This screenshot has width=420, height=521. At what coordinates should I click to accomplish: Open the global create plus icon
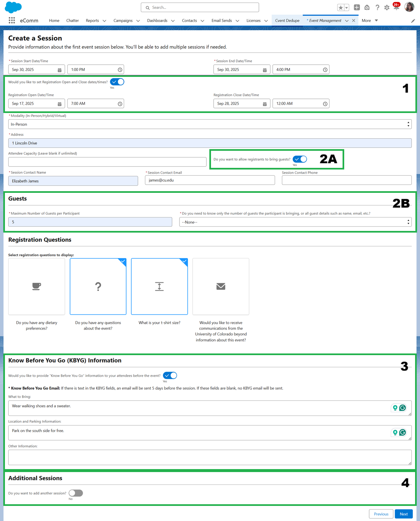[357, 8]
